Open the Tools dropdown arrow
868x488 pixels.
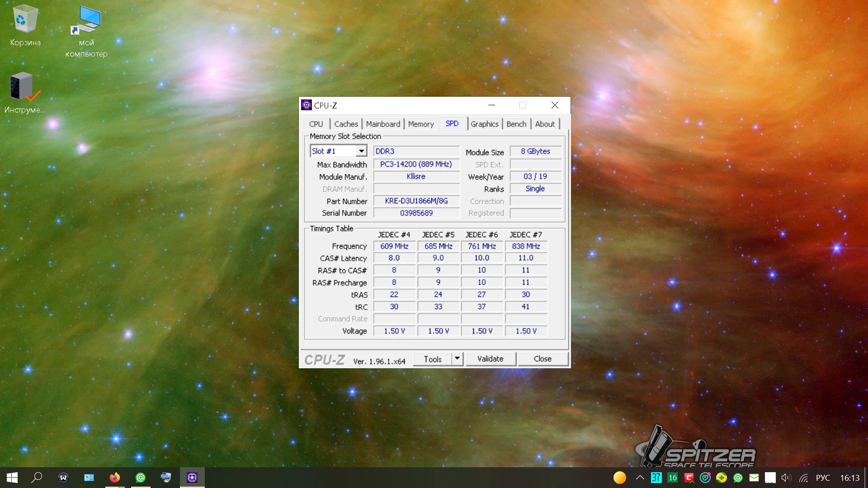tap(457, 359)
